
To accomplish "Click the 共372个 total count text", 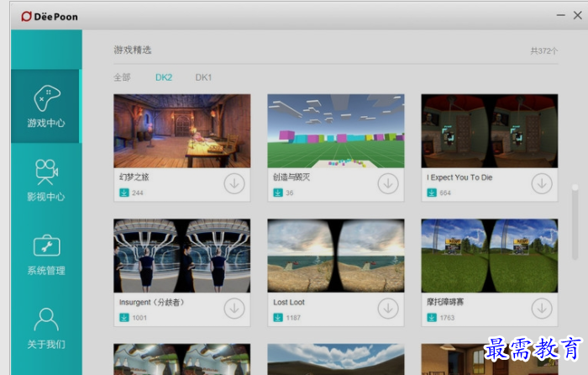I will [x=544, y=50].
